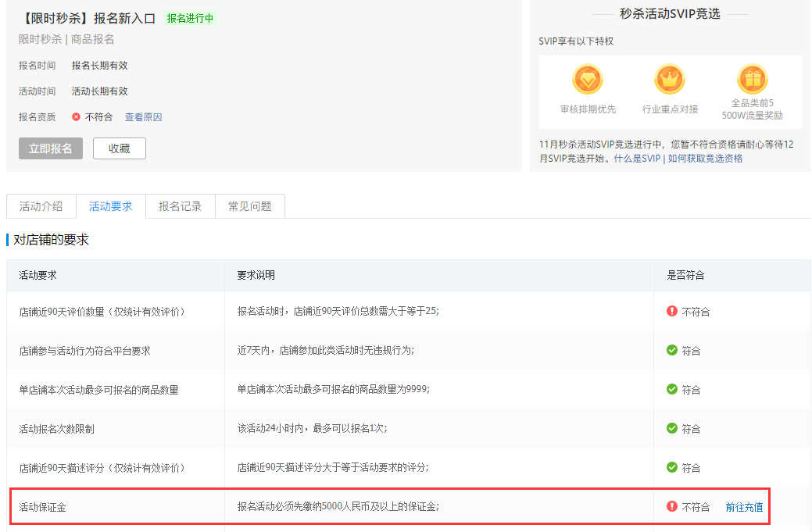The width and height of the screenshot is (812, 532).
Task: Select the 活动要求 tab
Action: pyautogui.click(x=111, y=206)
